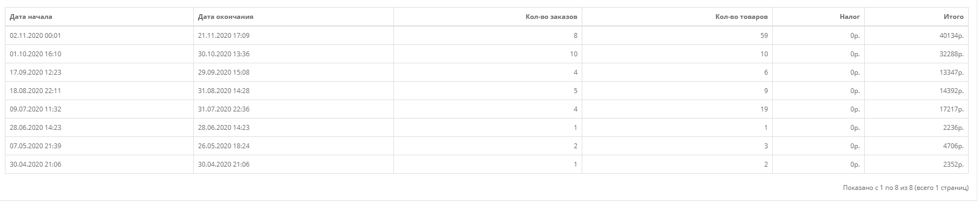Select the start date 02.11.2020 00:01 cell
Screen dimensions: 980x204
click(99, 36)
